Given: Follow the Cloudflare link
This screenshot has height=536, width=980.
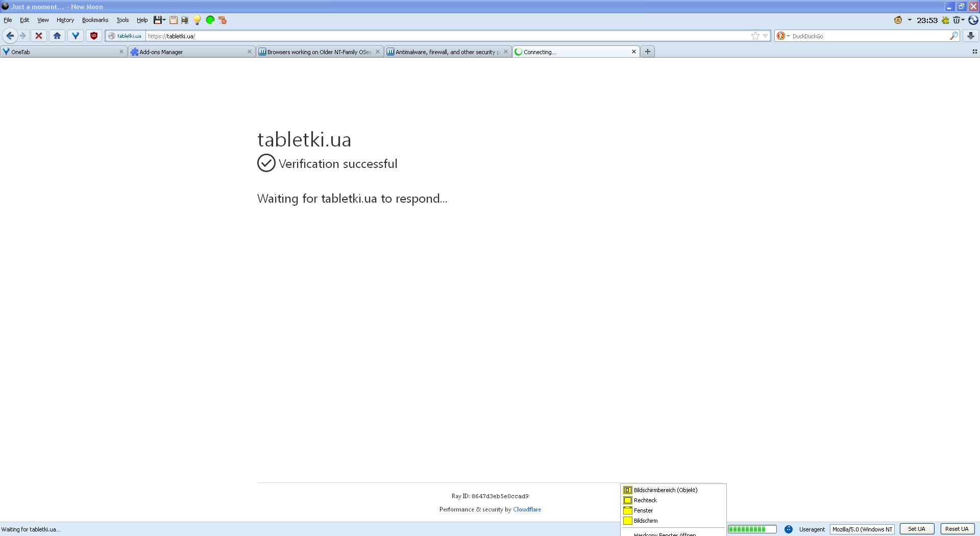Looking at the screenshot, I should pos(527,509).
